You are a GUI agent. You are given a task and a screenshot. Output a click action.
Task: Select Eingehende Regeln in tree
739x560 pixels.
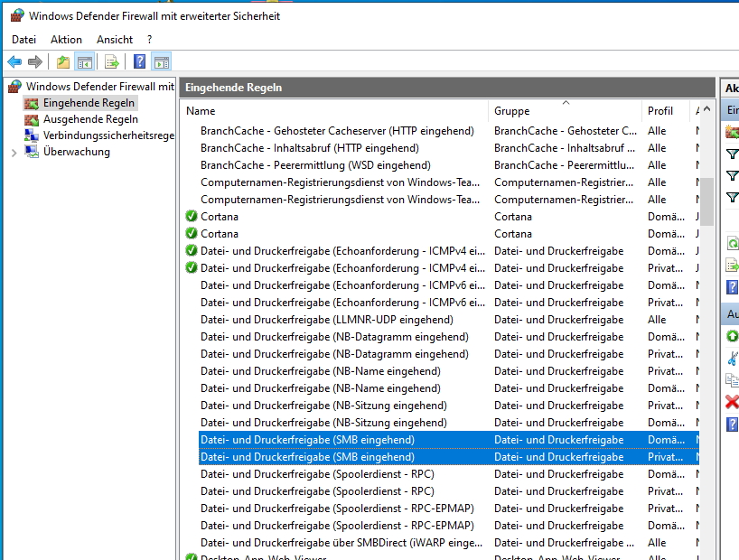89,103
